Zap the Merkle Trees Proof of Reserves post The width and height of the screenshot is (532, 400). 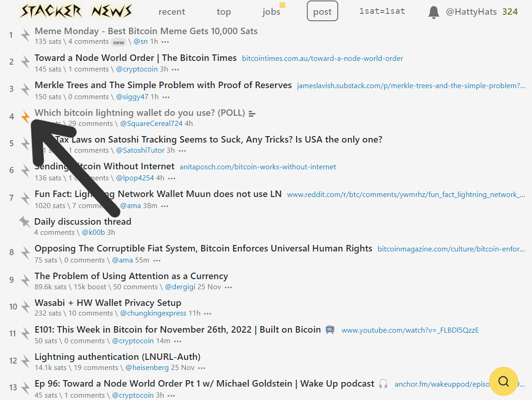click(25, 89)
